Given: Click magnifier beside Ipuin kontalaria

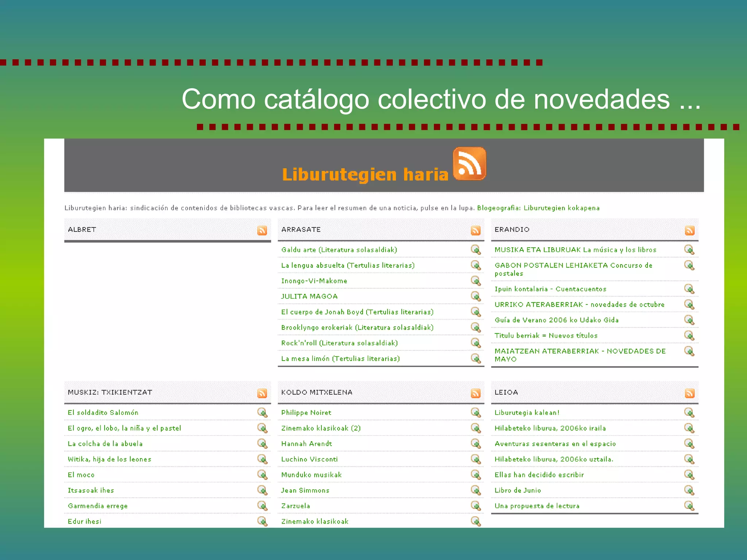Looking at the screenshot, I should pyautogui.click(x=689, y=289).
